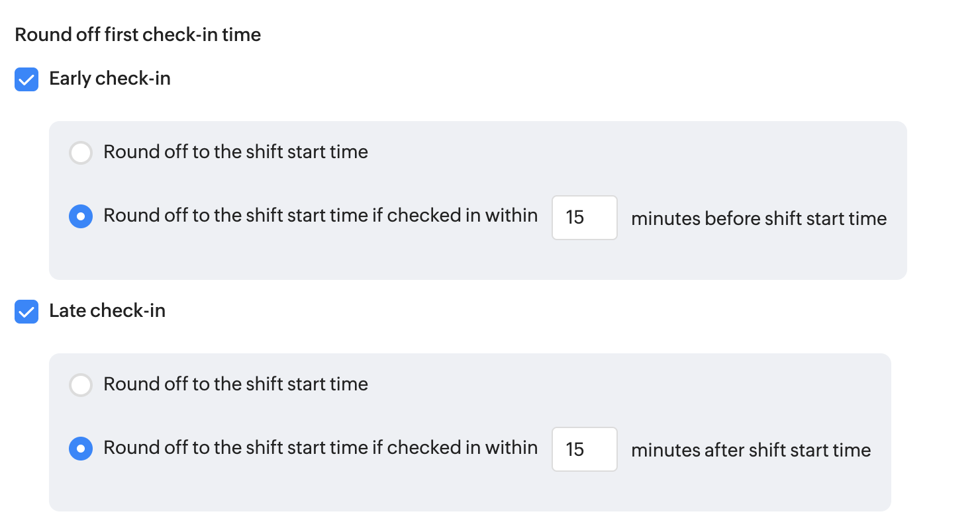Screen dimensions: 980x528
Task: Select Late check-in's unconditional round-off radio
Action: click(x=81, y=385)
